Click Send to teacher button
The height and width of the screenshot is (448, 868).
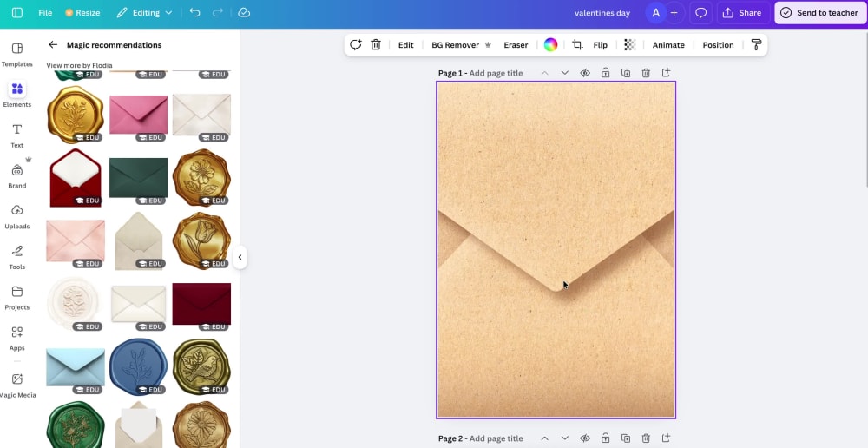click(x=820, y=13)
